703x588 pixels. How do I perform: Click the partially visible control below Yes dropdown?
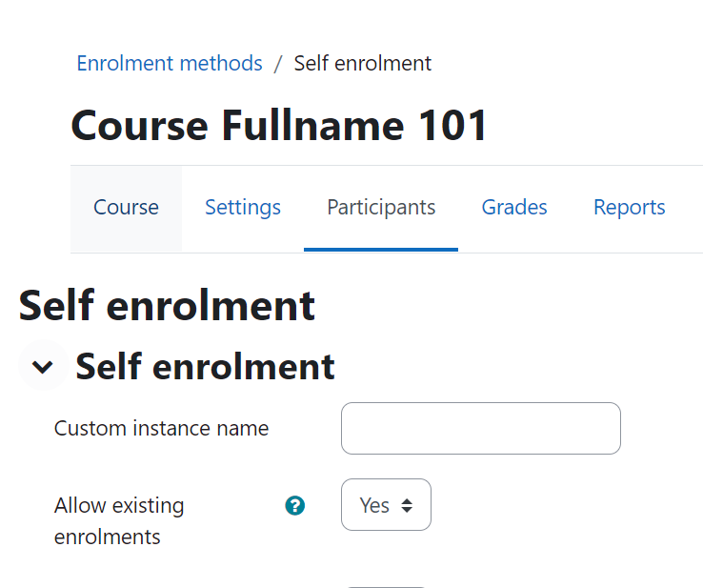tap(386, 587)
